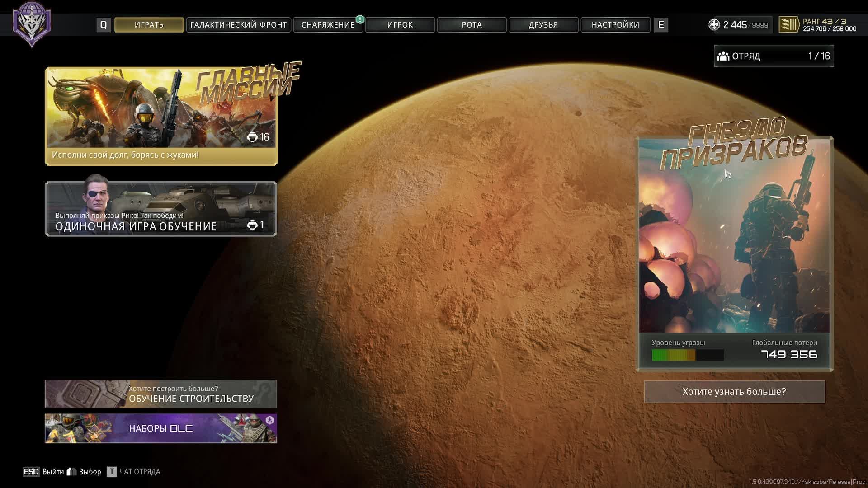
Task: Open the Гнездо призраков event card
Action: [734, 244]
